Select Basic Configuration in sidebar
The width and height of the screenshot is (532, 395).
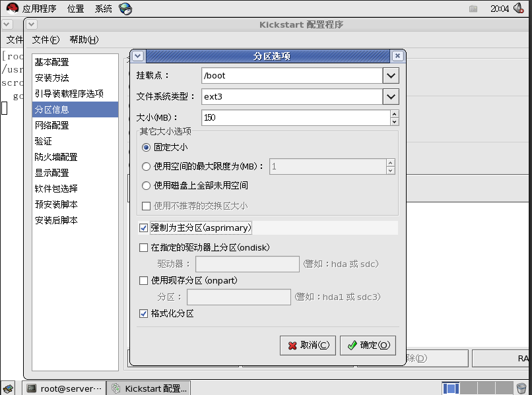tap(75, 63)
